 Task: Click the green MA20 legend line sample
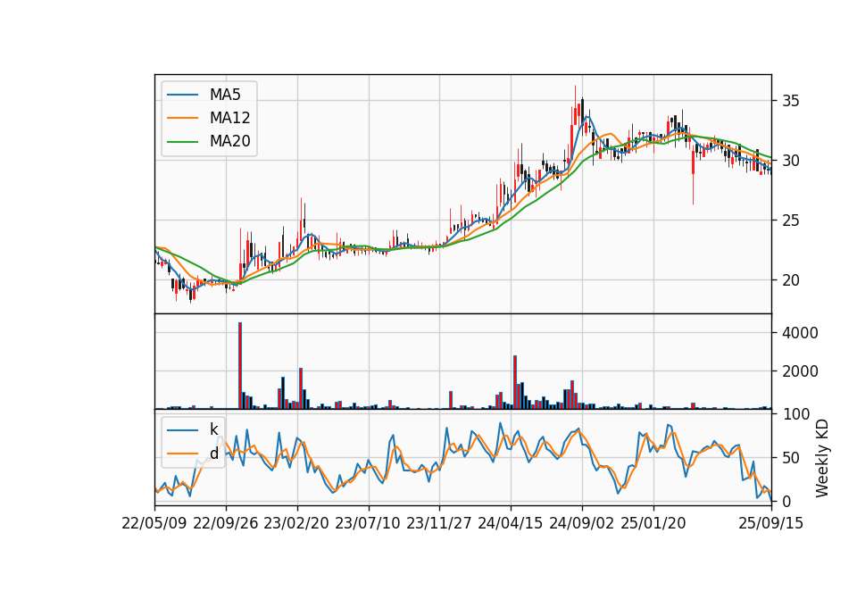pyautogui.click(x=182, y=142)
